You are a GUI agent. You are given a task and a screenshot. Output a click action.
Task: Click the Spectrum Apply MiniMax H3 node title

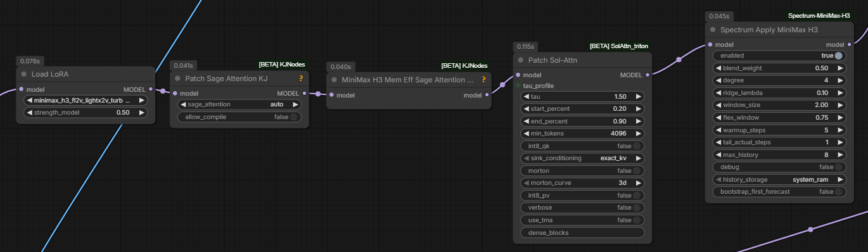pyautogui.click(x=769, y=30)
